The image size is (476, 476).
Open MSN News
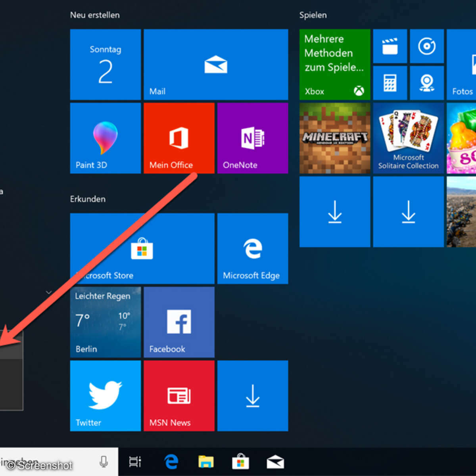178,395
